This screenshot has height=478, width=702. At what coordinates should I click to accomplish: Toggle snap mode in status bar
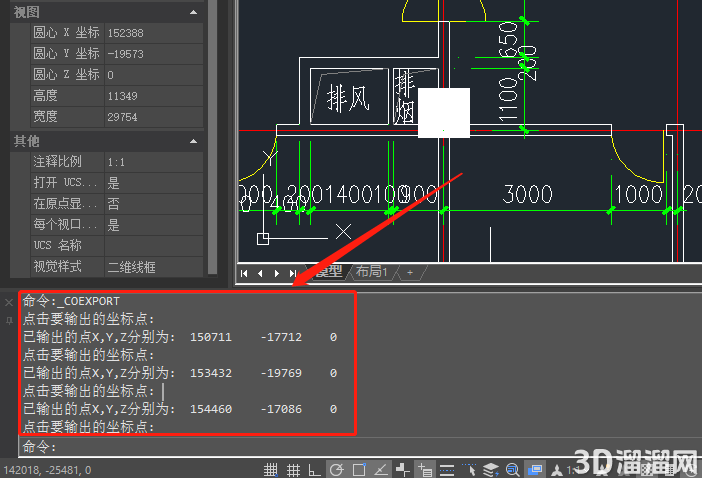[x=270, y=470]
